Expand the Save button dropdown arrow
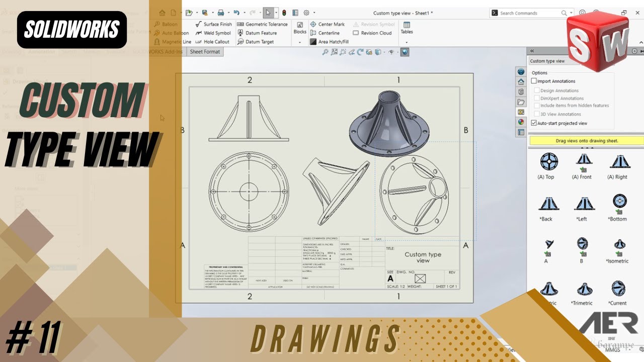Viewport: 644px width, 362px height. 213,13
